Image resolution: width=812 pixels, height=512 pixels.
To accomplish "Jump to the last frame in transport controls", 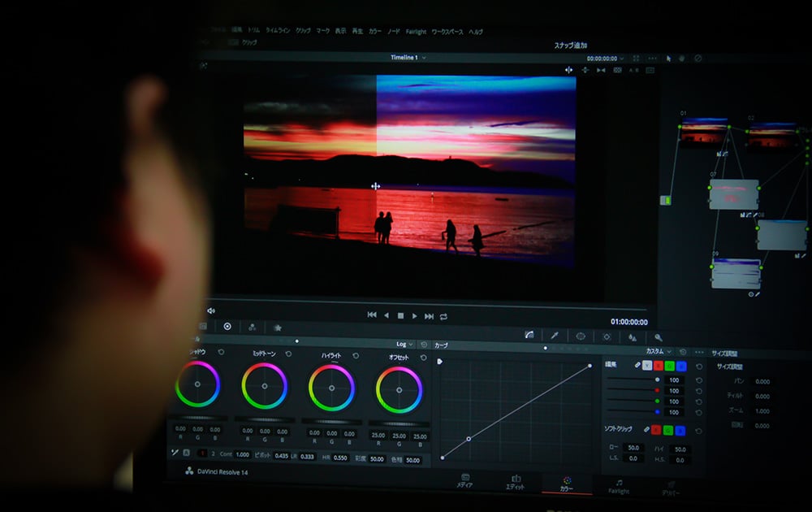I will tap(429, 316).
